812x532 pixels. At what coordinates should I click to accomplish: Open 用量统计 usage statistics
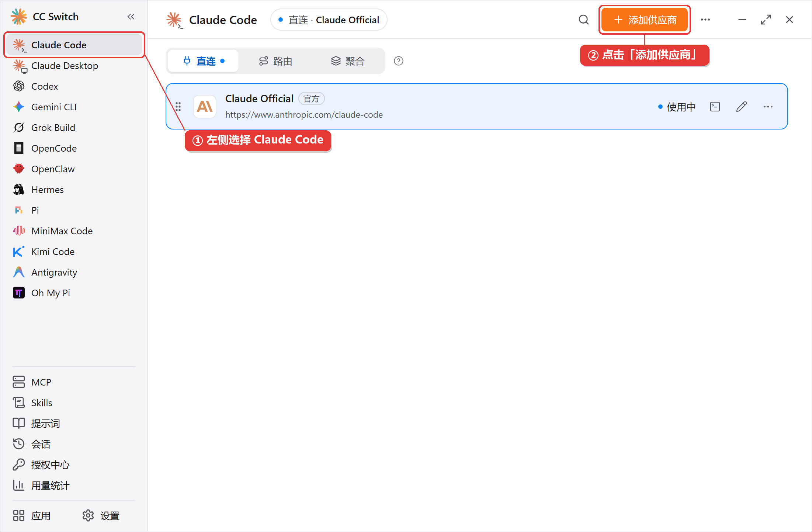pos(74,486)
